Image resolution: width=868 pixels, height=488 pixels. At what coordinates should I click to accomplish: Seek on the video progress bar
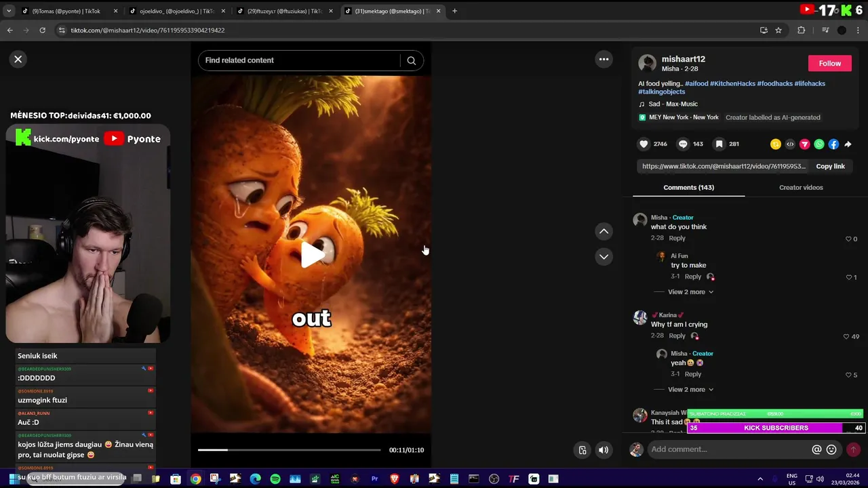click(289, 450)
